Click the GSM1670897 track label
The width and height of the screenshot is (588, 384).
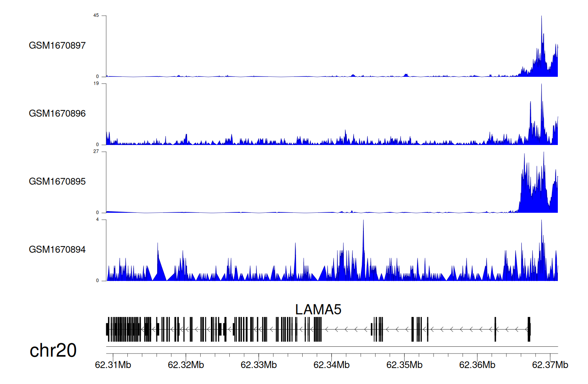[57, 45]
